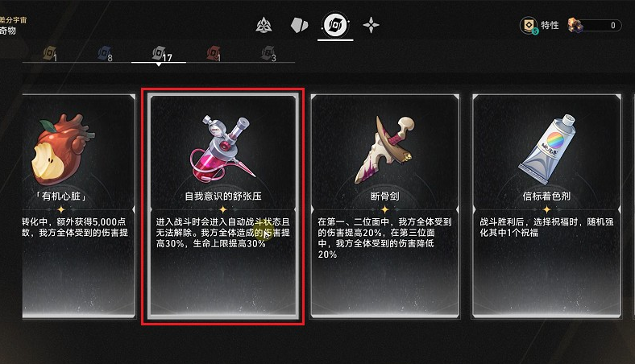
Task: Open the four-point star icon tab
Action: [371, 25]
